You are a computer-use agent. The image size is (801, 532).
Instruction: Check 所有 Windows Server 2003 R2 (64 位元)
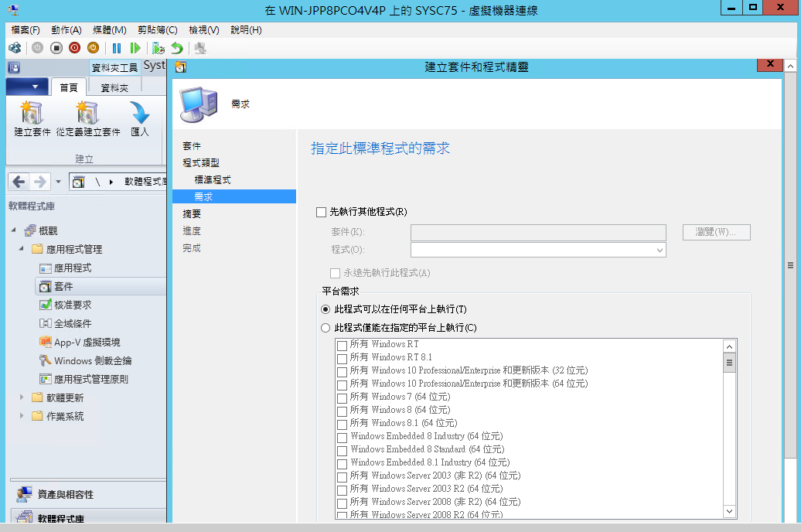[342, 489]
